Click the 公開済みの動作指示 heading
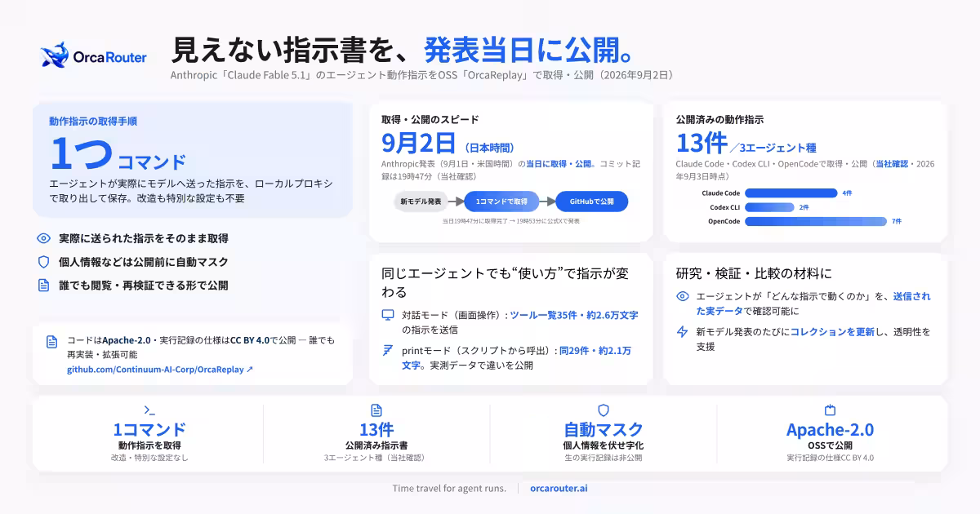This screenshot has width=980, height=514. tap(719, 119)
